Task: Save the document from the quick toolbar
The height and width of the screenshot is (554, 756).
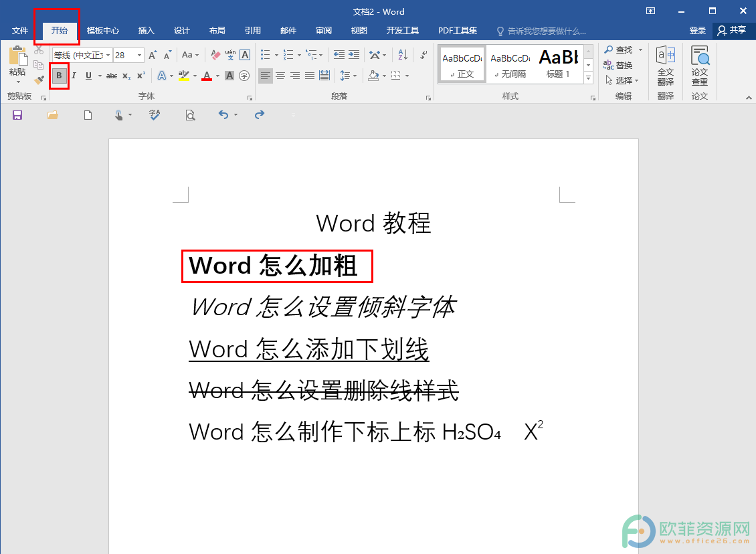Action: pyautogui.click(x=17, y=115)
